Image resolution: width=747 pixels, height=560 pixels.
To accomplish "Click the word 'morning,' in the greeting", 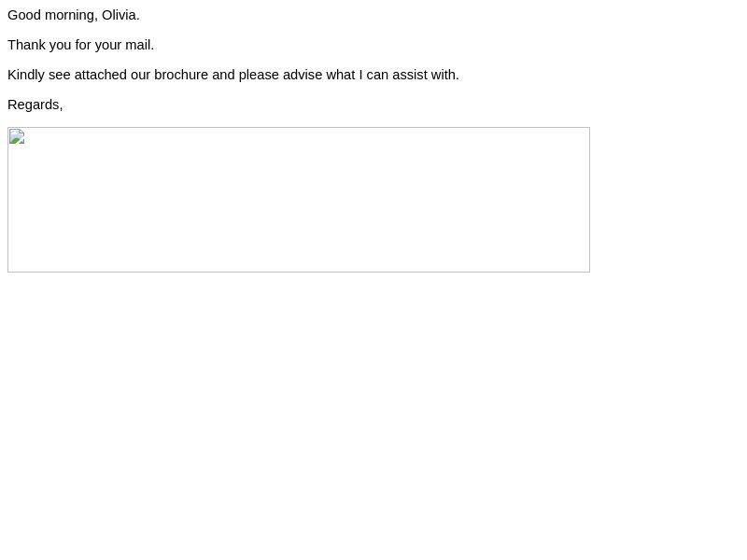I will pyautogui.click(x=71, y=16).
